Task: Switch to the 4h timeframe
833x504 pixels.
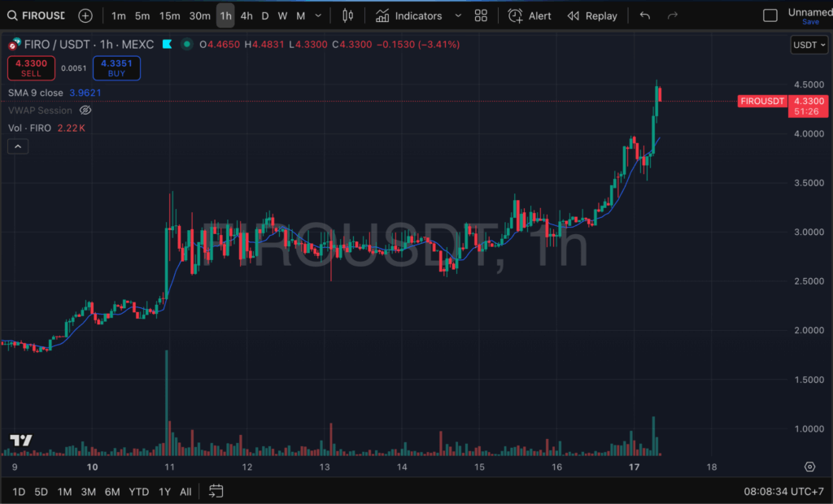Action: tap(246, 15)
